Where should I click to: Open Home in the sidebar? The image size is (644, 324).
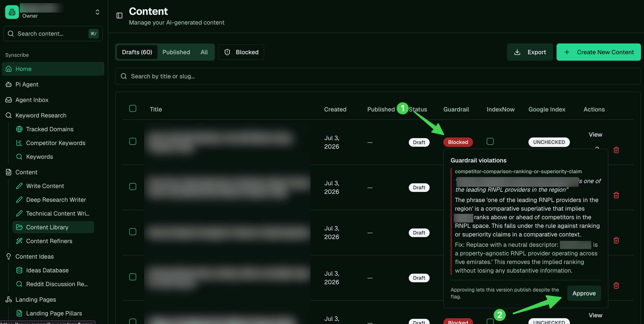(x=53, y=69)
